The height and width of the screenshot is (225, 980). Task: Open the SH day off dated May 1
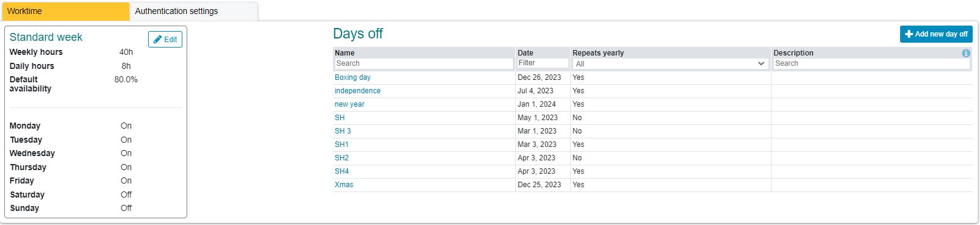coord(340,118)
